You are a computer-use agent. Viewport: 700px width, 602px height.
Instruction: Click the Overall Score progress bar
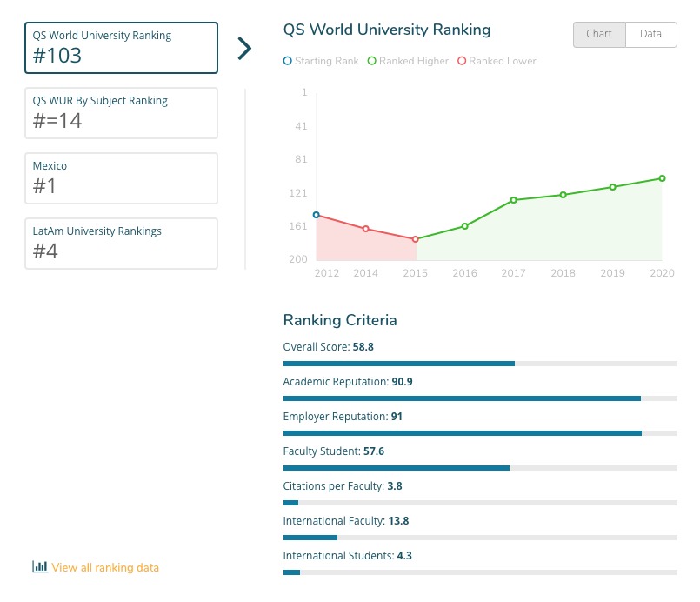pos(480,364)
